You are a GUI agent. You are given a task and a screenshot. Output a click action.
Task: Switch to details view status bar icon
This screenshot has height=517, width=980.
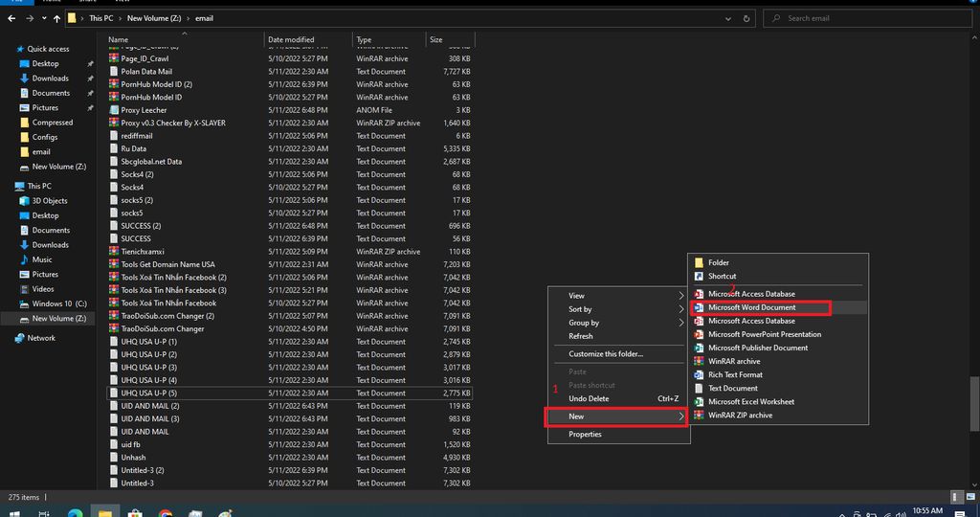pos(955,498)
